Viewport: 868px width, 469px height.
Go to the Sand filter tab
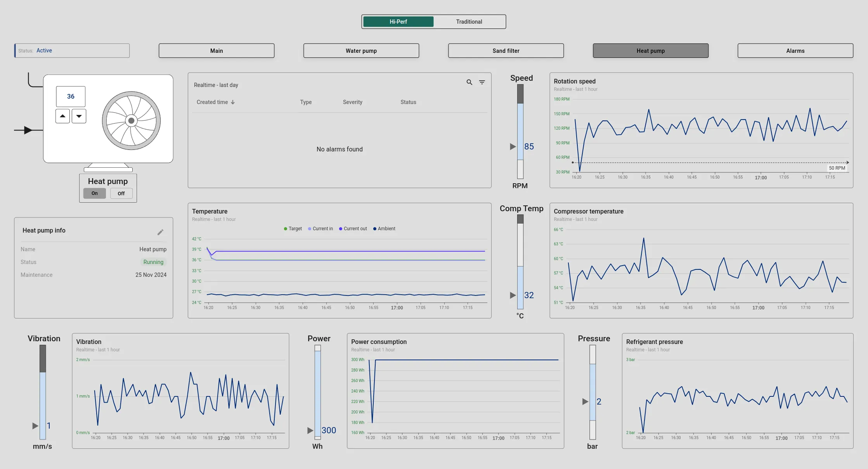(506, 51)
